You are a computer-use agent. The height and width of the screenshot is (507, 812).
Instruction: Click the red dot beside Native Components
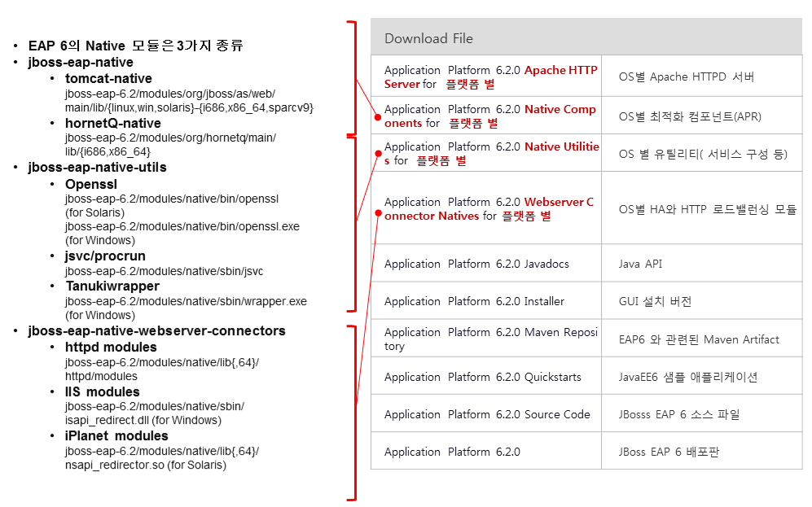point(378,116)
